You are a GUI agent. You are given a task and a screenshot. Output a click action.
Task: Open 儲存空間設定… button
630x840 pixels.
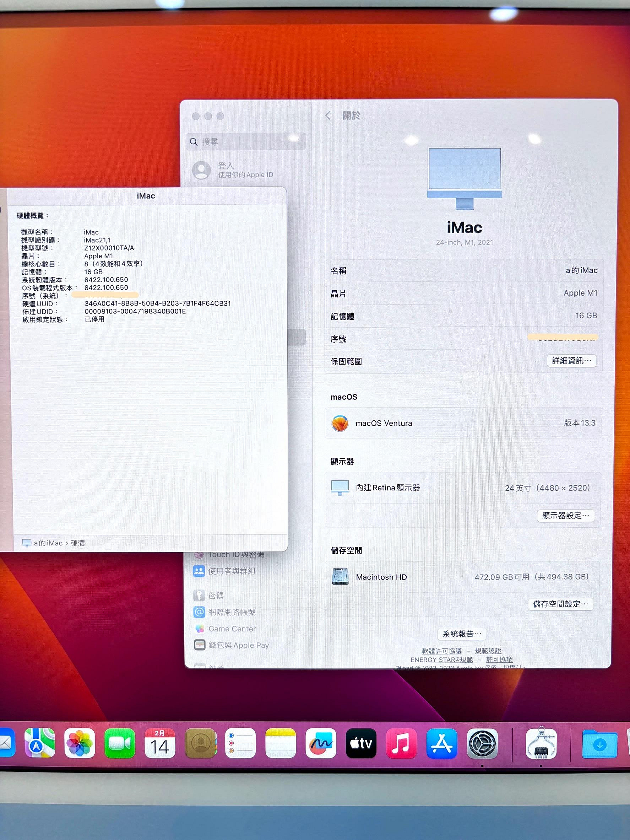click(x=561, y=604)
